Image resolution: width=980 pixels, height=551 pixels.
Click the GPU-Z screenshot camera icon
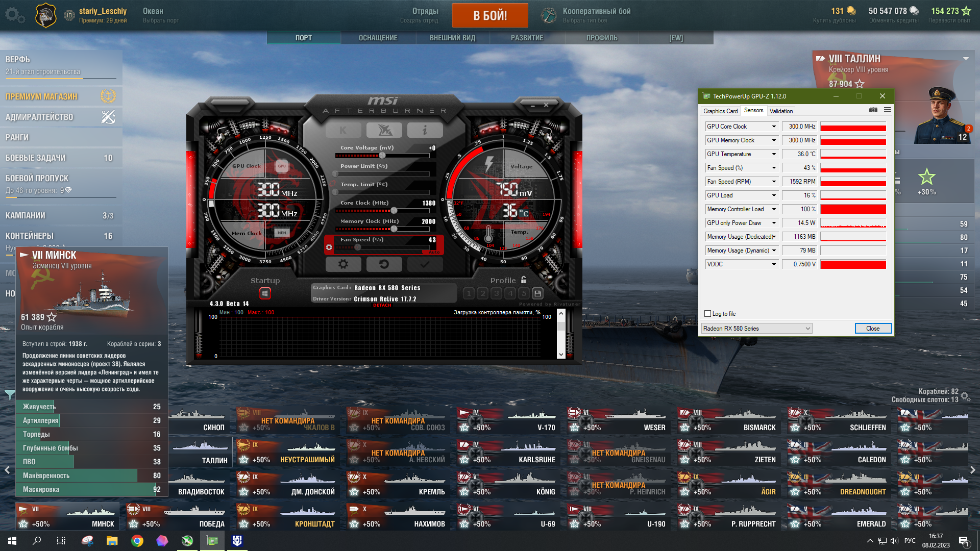[x=873, y=110]
